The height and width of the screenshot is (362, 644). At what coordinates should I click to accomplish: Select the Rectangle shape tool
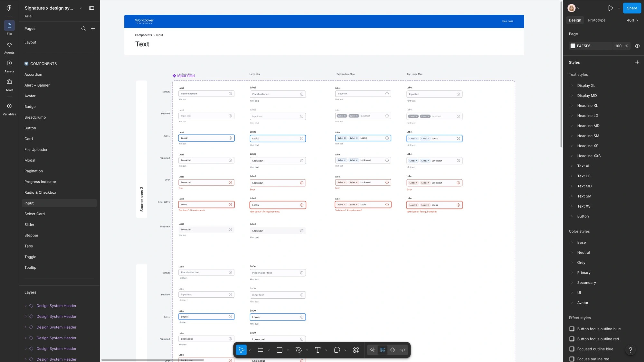pos(279,350)
